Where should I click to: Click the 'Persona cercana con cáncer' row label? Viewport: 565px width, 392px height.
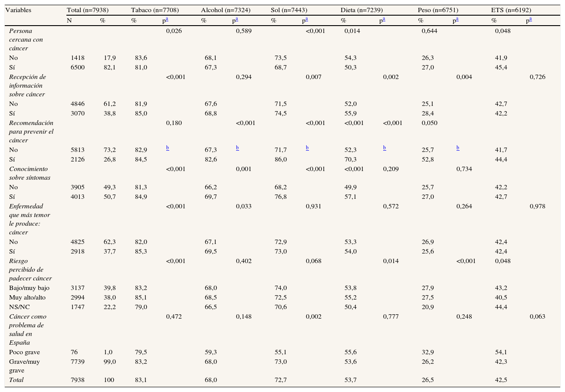25,39
